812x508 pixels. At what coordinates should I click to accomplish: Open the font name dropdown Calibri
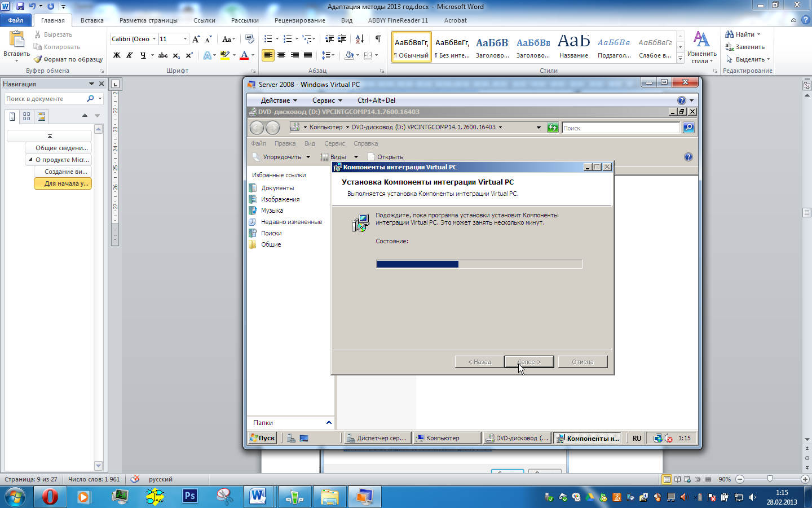point(154,39)
